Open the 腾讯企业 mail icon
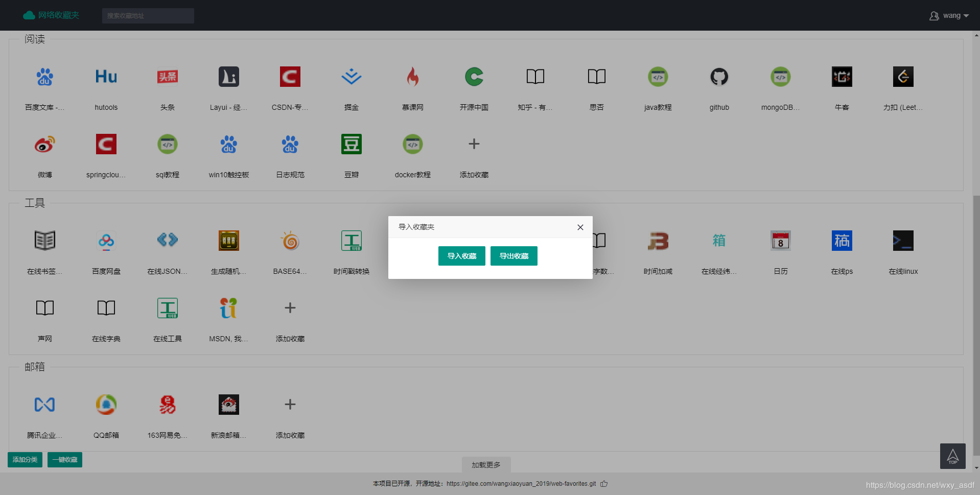 45,405
